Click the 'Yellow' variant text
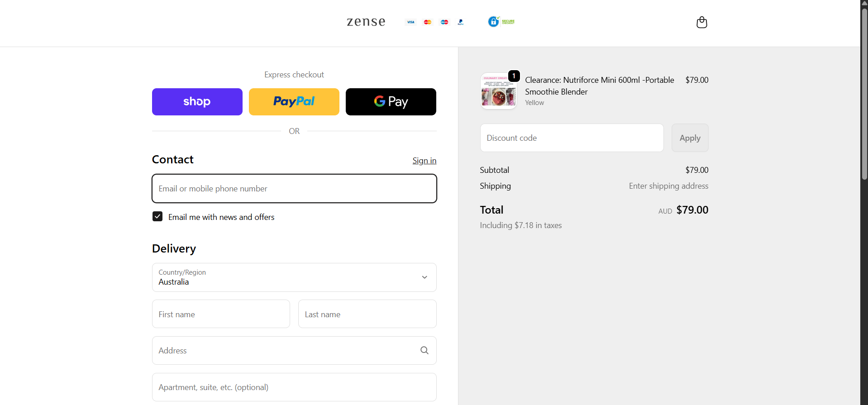 (534, 103)
